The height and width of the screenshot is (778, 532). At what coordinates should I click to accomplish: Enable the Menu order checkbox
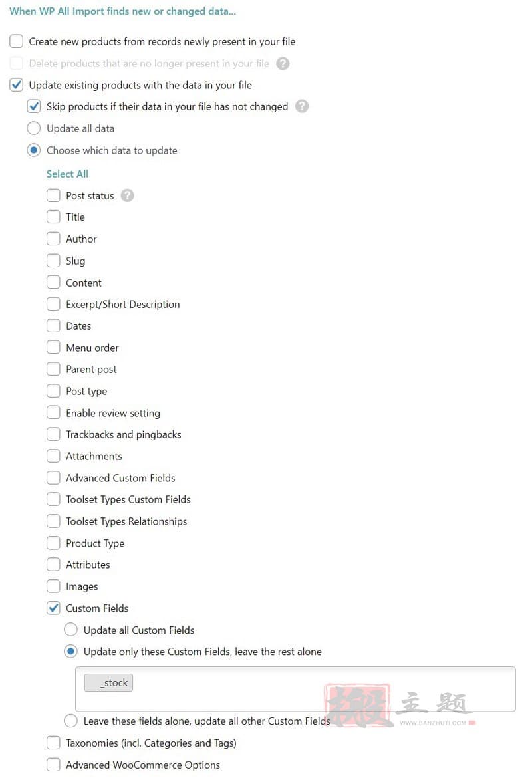53,347
